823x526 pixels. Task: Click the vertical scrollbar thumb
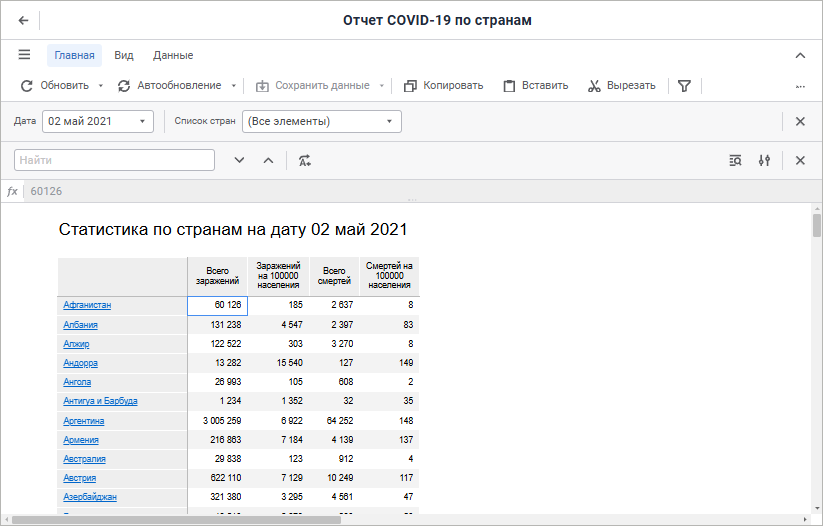(816, 225)
